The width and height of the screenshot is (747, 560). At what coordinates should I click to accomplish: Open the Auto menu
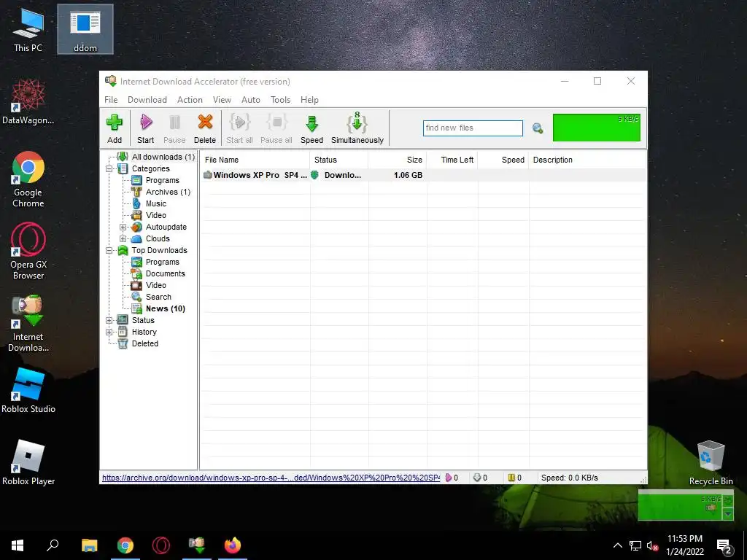[x=251, y=99]
